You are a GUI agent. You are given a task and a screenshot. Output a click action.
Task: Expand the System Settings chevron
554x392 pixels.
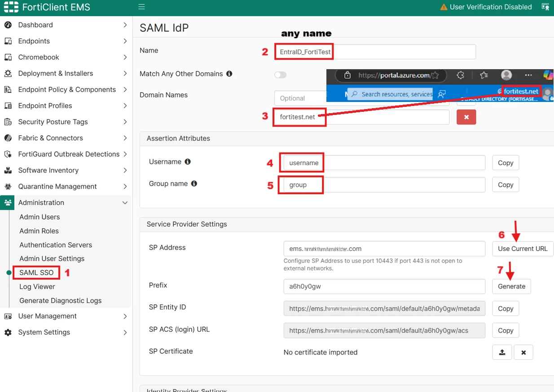coord(125,333)
